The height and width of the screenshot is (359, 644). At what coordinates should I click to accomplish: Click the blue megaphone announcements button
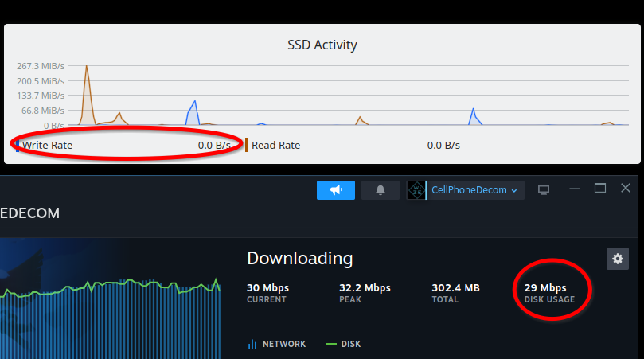tap(335, 190)
